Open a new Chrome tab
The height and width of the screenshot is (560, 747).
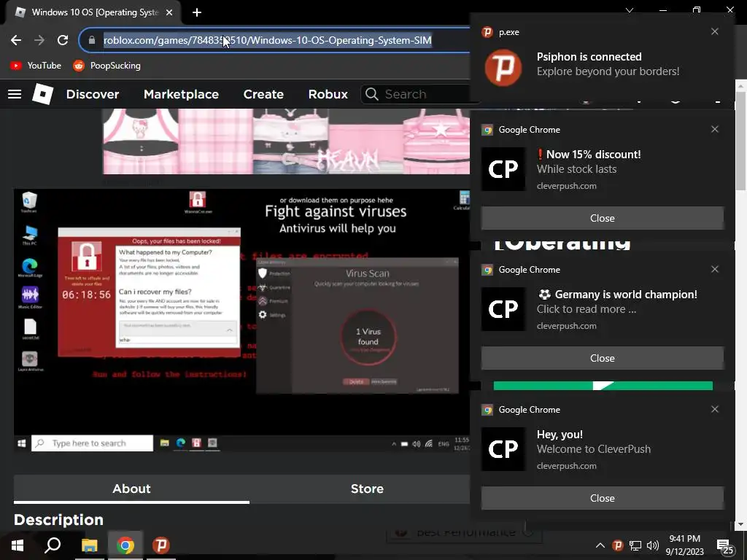point(197,12)
